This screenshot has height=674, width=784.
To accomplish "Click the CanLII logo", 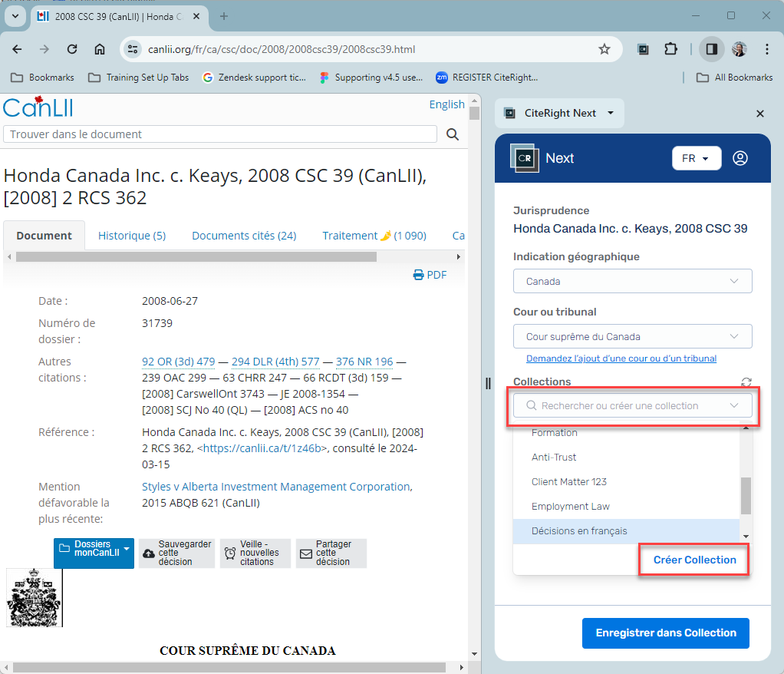I will 38,107.
